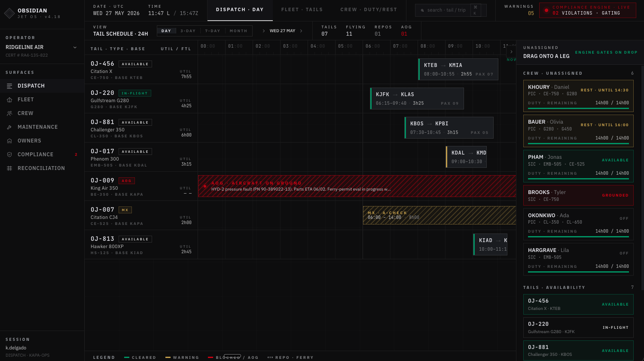Click the IN-FLIGHT status badge on OJ-220
Image resolution: width=644 pixels, height=361 pixels.
tap(134, 93)
